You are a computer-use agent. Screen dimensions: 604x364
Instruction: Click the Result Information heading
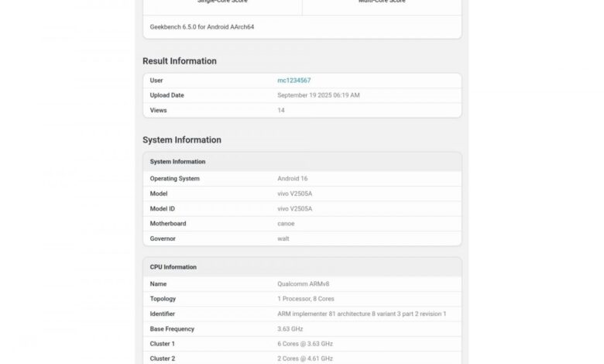[180, 61]
